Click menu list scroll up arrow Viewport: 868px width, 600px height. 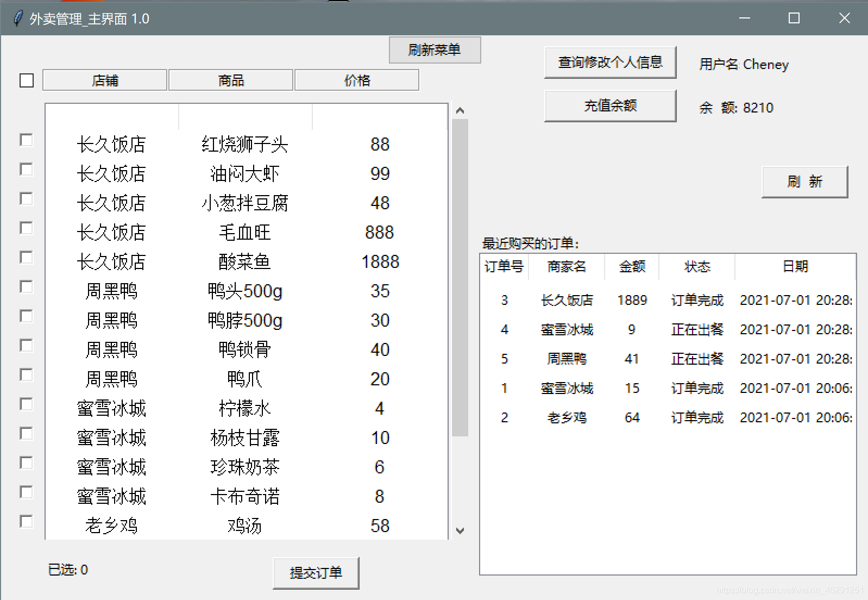(x=460, y=111)
